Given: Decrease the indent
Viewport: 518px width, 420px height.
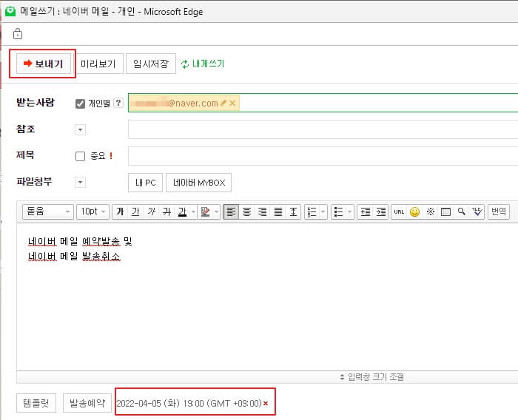Looking at the screenshot, I should coord(365,211).
